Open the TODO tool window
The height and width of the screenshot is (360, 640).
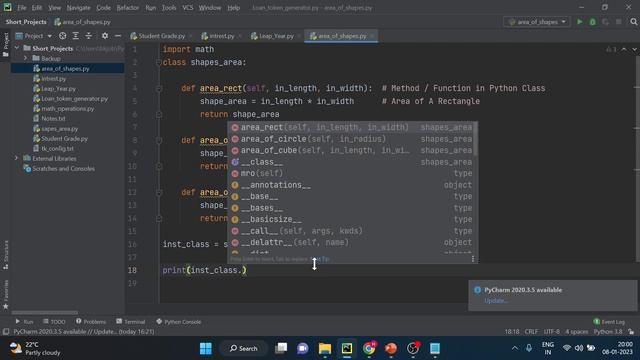(54, 322)
